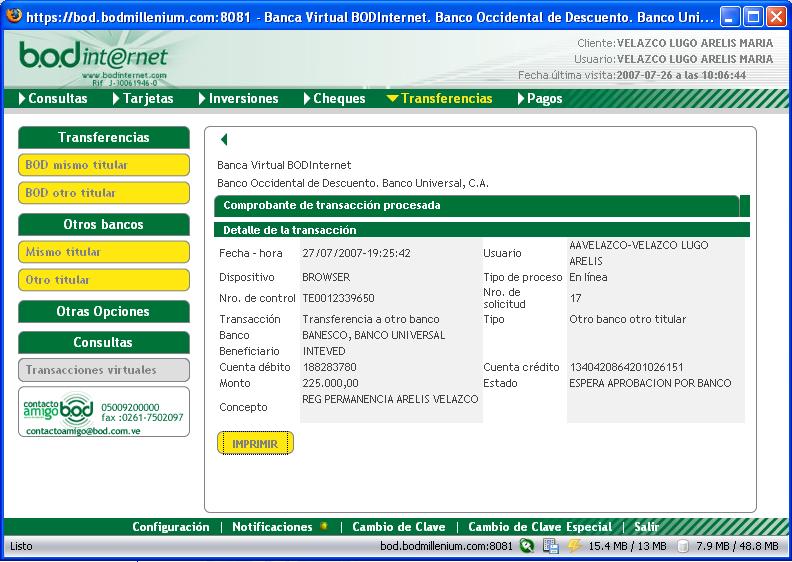Click beneficiary name INTEVED
The width and height of the screenshot is (792, 562).
(x=324, y=351)
